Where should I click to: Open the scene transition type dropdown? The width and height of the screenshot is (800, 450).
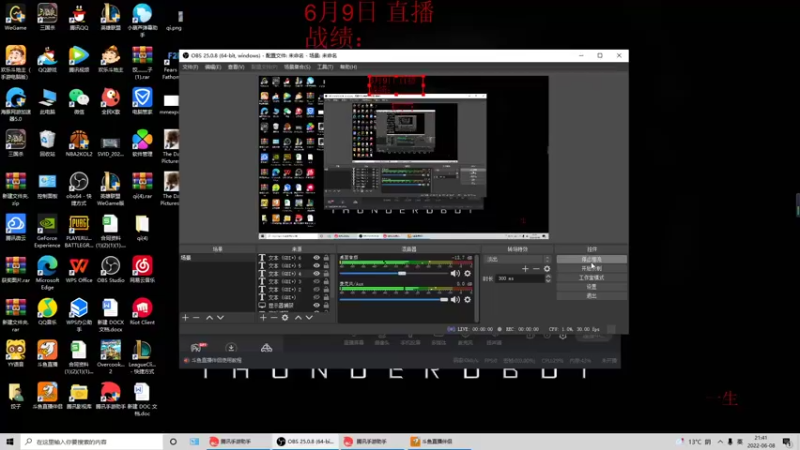point(517,259)
